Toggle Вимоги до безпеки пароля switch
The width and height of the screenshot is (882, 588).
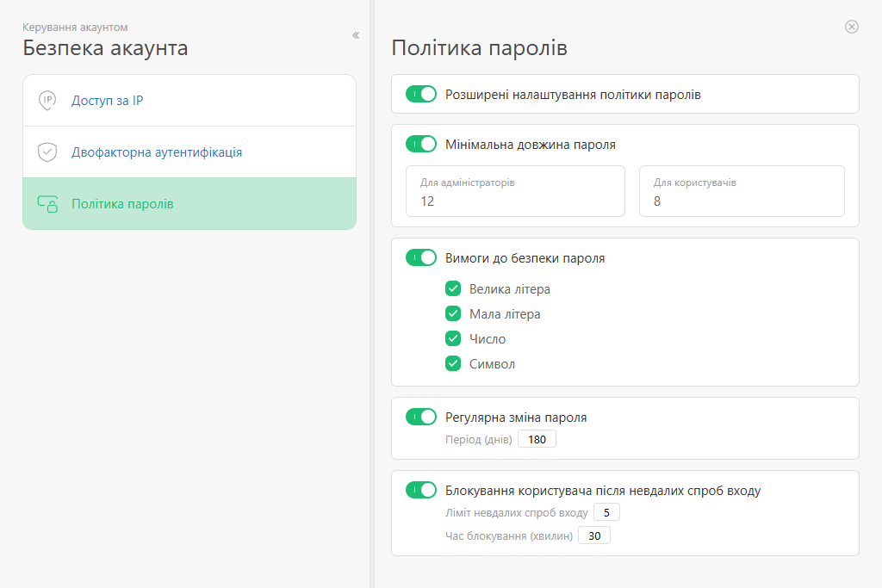421,257
